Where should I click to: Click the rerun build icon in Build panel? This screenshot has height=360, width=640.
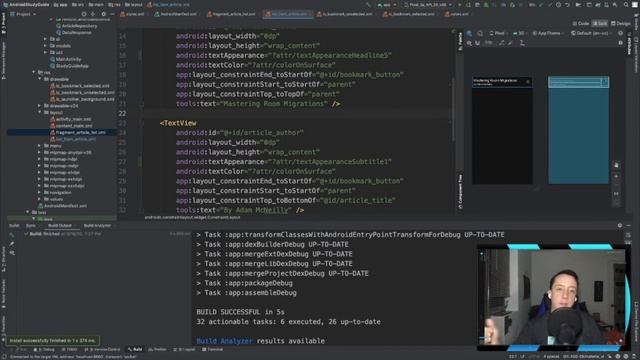[x=12, y=235]
